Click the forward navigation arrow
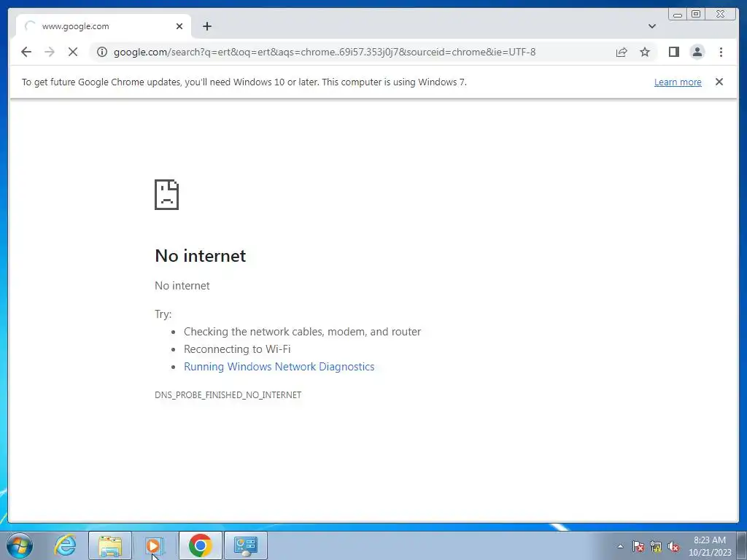Viewport: 747px width, 560px height. tap(50, 52)
